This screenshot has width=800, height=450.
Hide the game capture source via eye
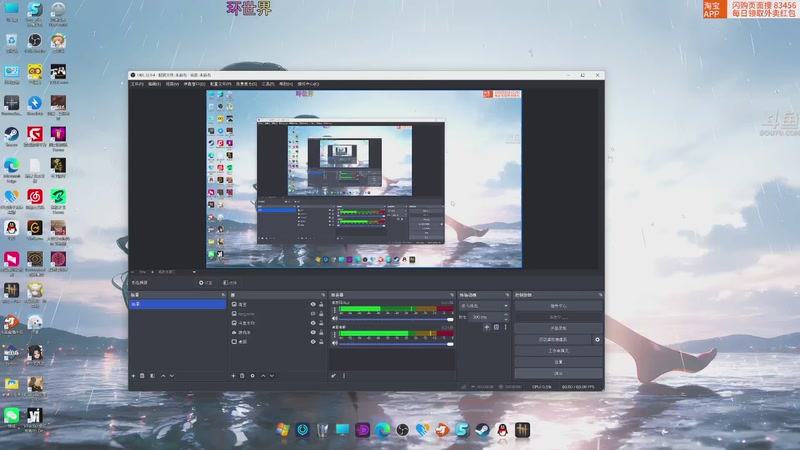313,332
